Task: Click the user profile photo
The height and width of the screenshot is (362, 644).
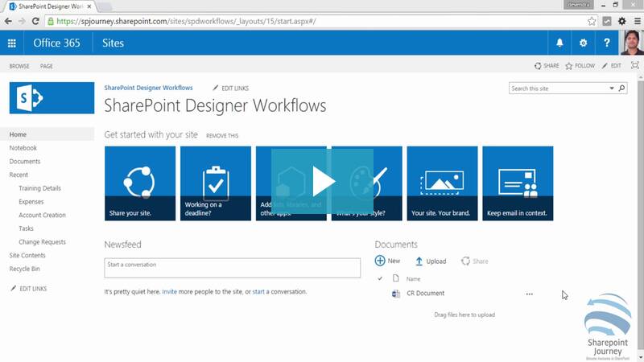Action: (x=632, y=43)
